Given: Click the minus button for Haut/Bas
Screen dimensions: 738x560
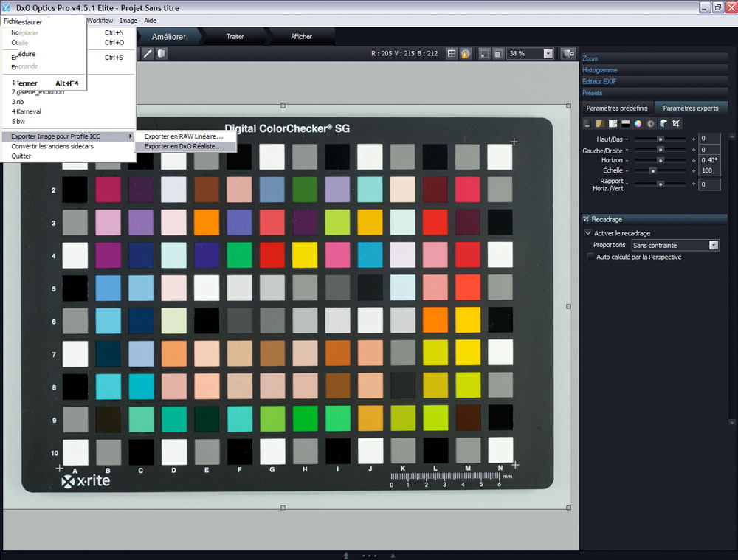Looking at the screenshot, I should [x=627, y=139].
